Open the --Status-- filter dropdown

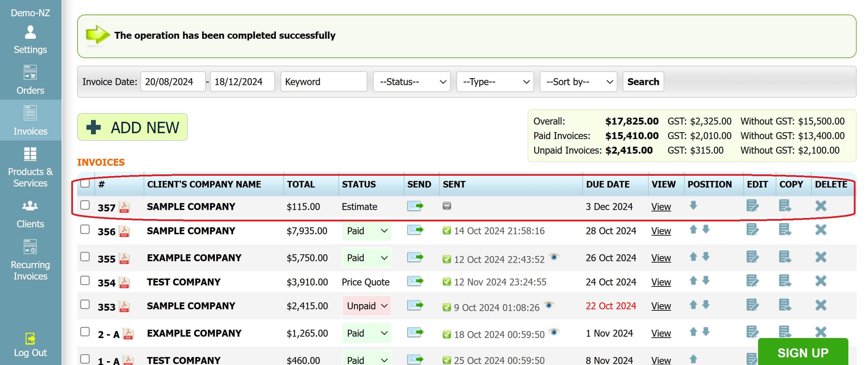point(412,82)
